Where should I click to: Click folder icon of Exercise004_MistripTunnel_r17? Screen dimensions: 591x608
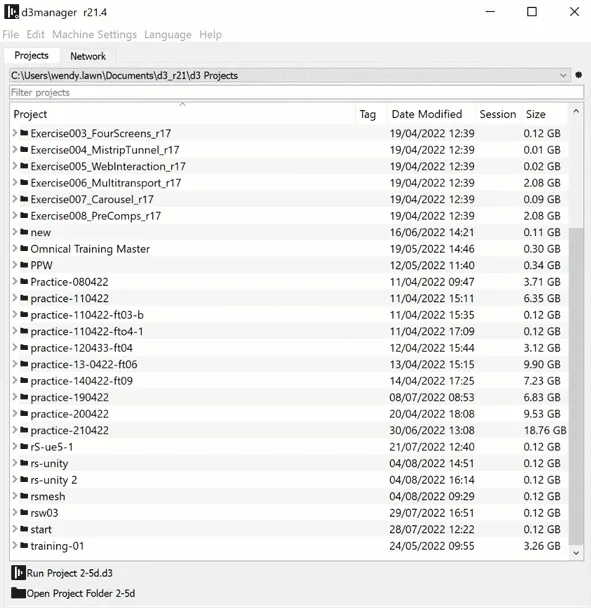coord(24,149)
